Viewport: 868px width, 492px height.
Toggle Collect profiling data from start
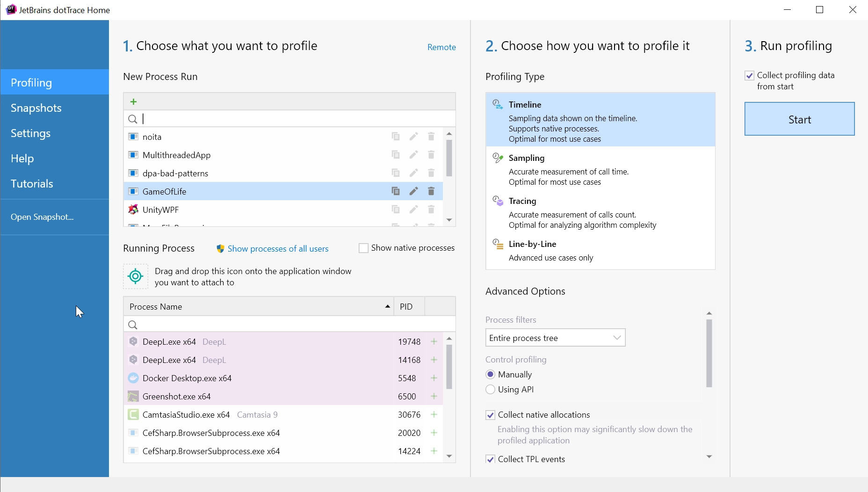tap(749, 76)
